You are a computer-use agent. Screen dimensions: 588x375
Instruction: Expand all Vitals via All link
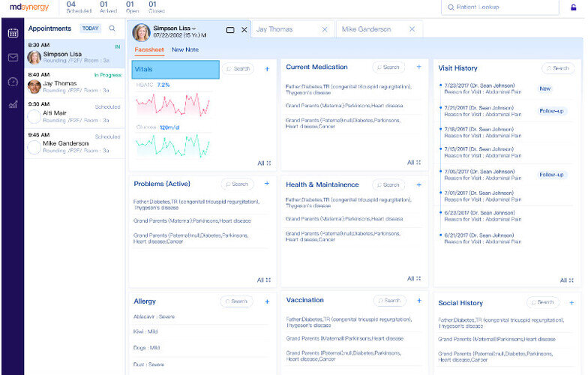[264, 163]
